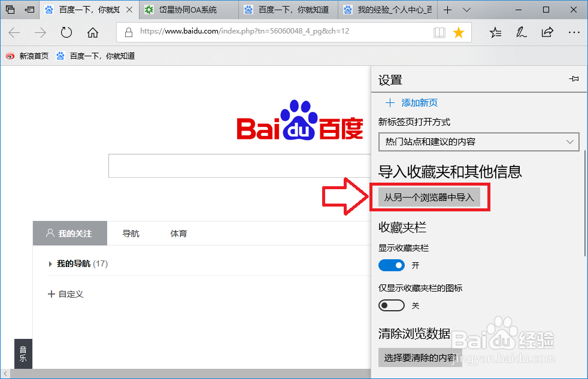Close the first Baidu tab
The width and height of the screenshot is (588, 379).
click(x=129, y=10)
